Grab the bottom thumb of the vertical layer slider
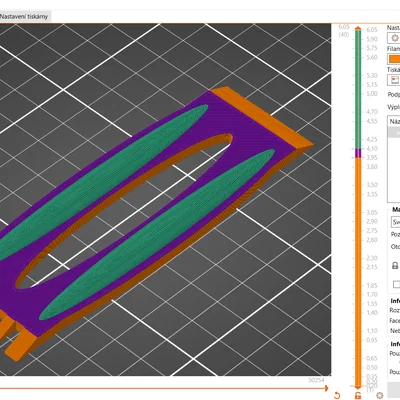The height and width of the screenshot is (400, 400). click(x=358, y=387)
